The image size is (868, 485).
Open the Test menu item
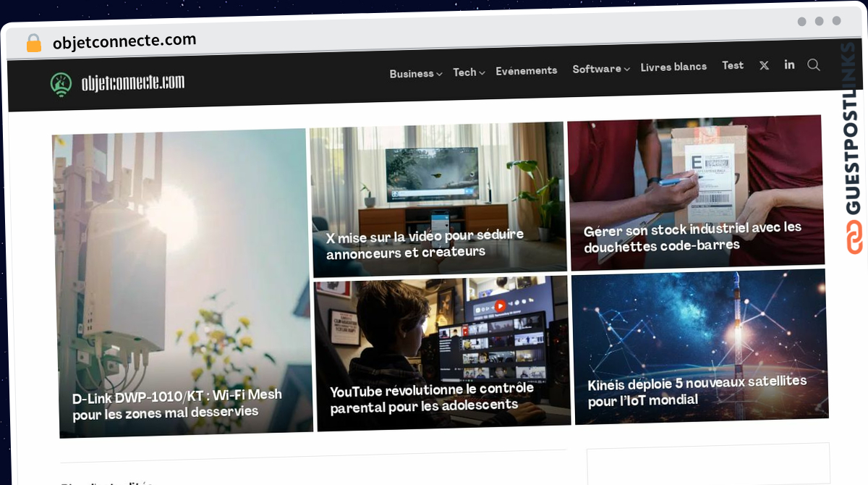coord(733,65)
